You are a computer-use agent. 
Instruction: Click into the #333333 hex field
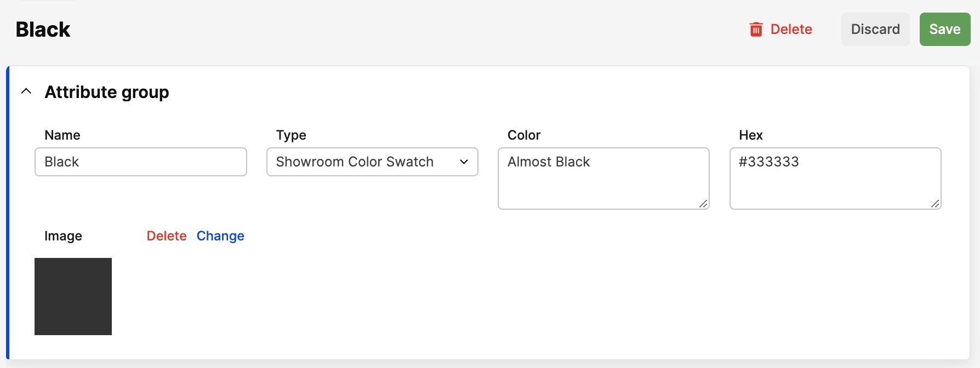(835, 178)
